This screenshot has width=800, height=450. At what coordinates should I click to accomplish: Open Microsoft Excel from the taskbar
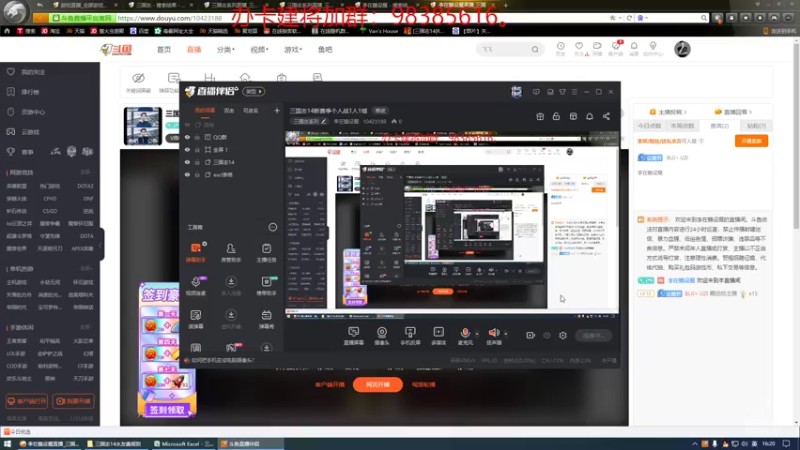coord(184,444)
